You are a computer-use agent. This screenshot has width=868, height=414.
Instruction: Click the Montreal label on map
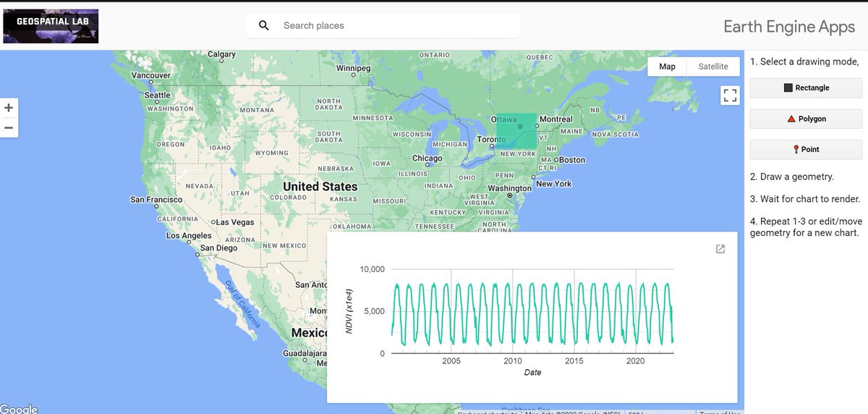tap(556, 119)
